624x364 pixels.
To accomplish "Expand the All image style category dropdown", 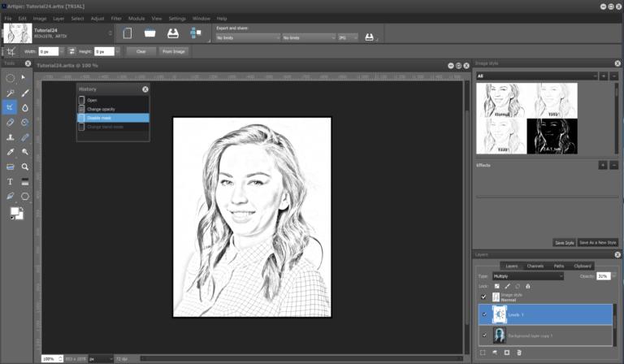I will (537, 76).
